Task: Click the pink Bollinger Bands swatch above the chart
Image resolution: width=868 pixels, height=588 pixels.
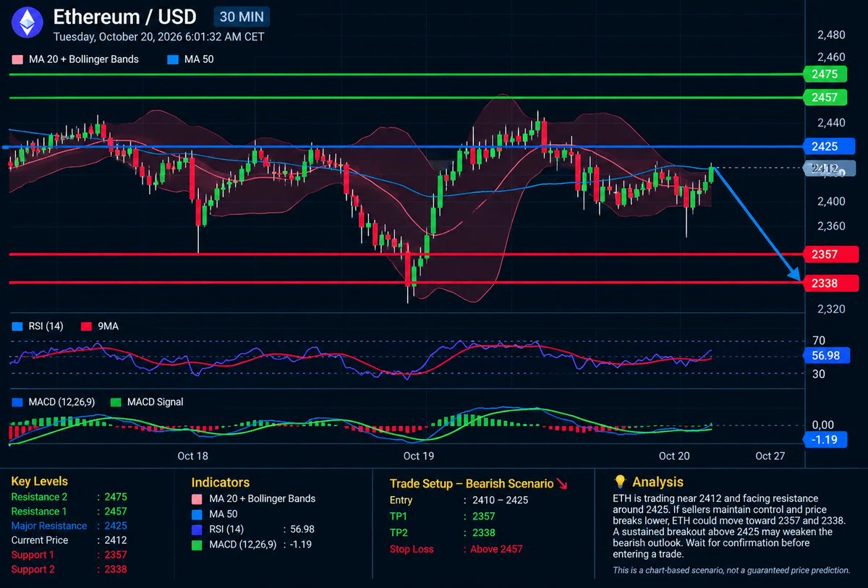Action: tap(17, 59)
